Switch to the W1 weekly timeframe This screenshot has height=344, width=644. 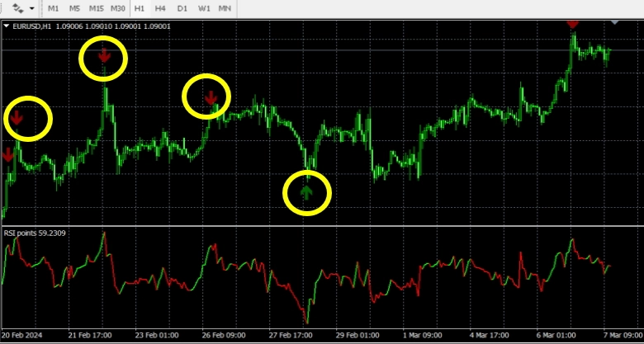tap(203, 8)
